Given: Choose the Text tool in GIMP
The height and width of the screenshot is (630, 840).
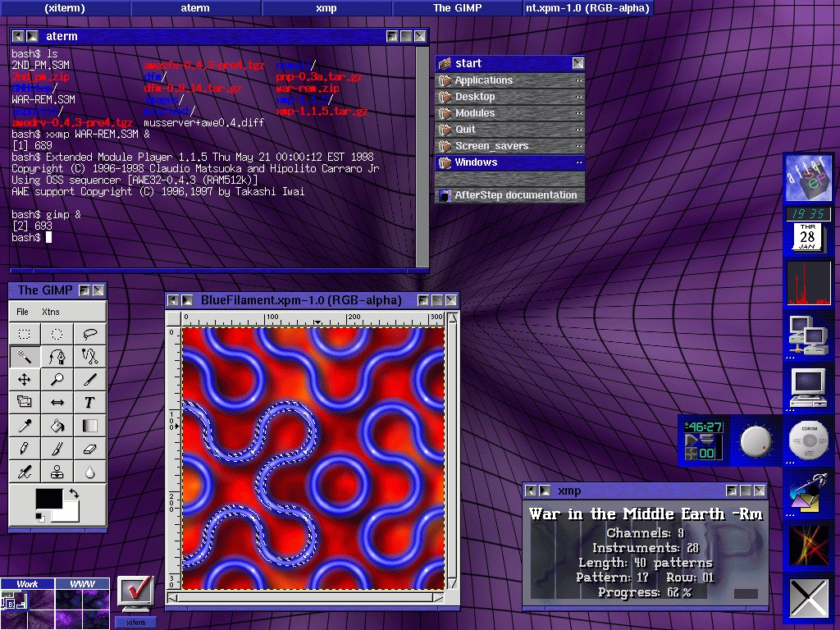Looking at the screenshot, I should (89, 403).
